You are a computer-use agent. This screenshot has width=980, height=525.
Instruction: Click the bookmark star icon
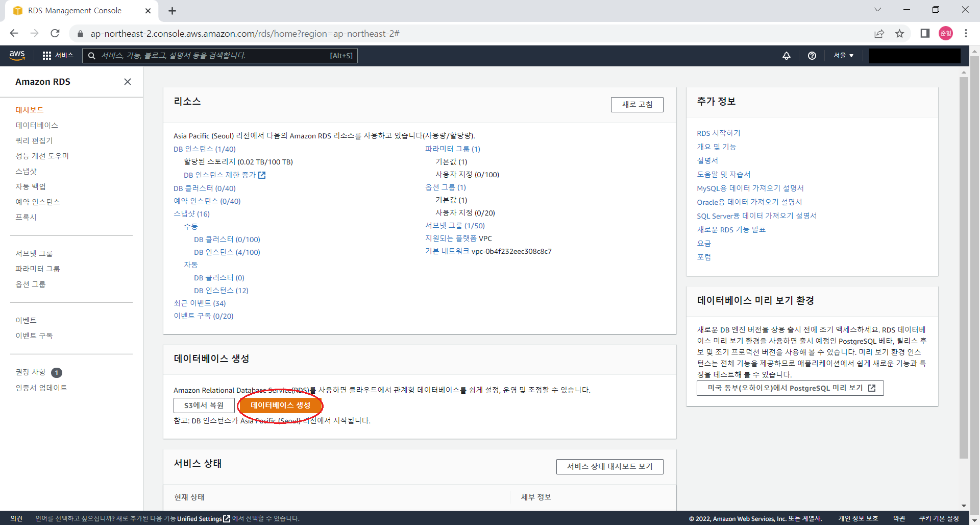pos(899,33)
